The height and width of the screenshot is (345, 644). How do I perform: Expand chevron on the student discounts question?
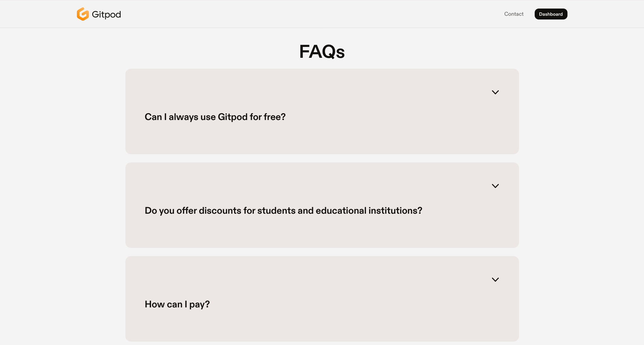(x=495, y=186)
